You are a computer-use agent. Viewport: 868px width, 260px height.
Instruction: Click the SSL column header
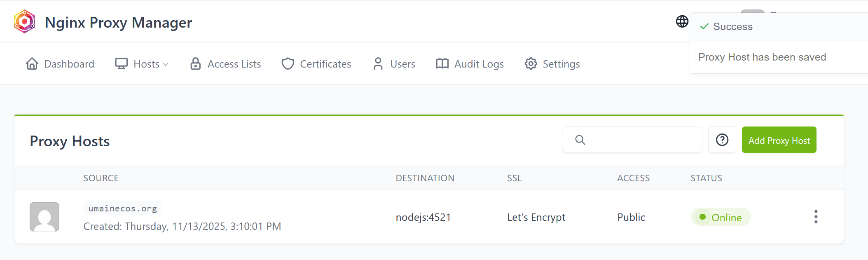coord(515,178)
